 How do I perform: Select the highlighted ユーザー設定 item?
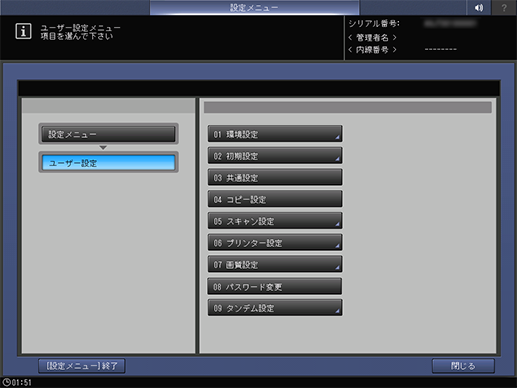(108, 163)
